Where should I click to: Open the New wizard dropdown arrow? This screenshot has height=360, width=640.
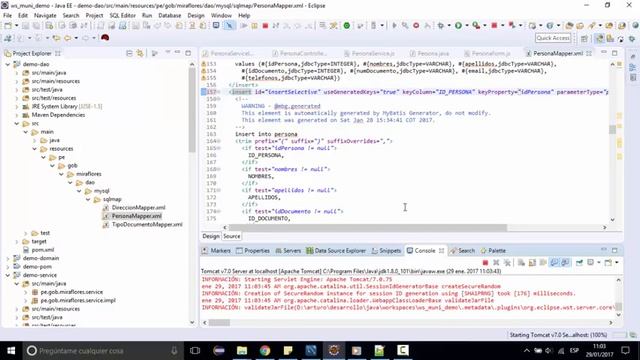[x=16, y=26]
